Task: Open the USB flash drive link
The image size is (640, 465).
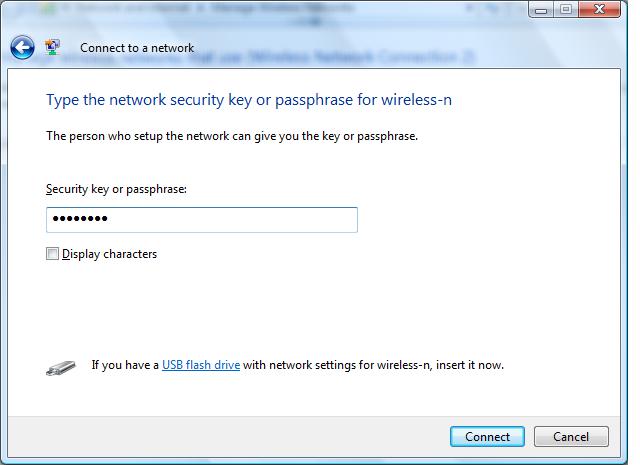Action: click(x=201, y=365)
